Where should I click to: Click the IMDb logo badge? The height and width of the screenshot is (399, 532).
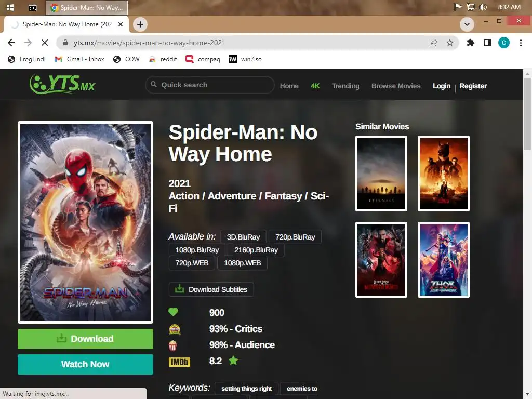pos(179,362)
